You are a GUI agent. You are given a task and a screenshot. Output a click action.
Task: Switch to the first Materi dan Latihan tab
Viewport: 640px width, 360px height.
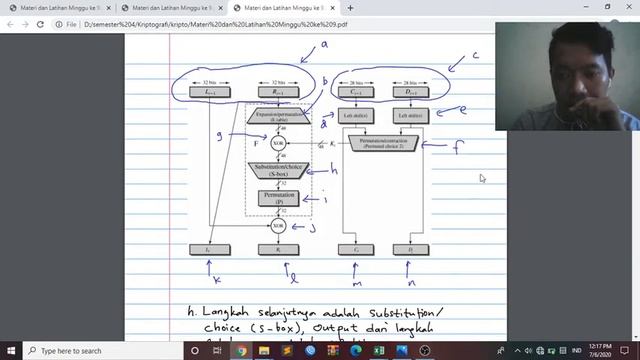click(x=60, y=8)
